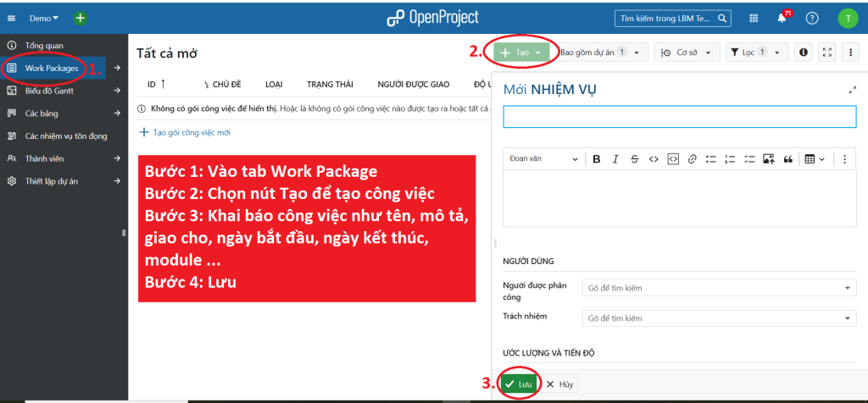Screen dimensions: 868x403
Task: Open the modules grid menu icon
Action: point(754,18)
